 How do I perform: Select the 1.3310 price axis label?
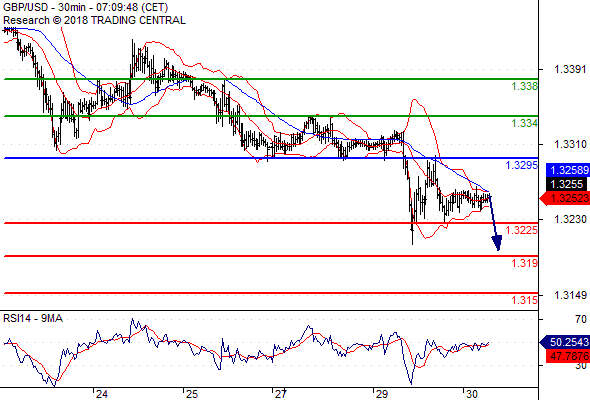click(570, 144)
